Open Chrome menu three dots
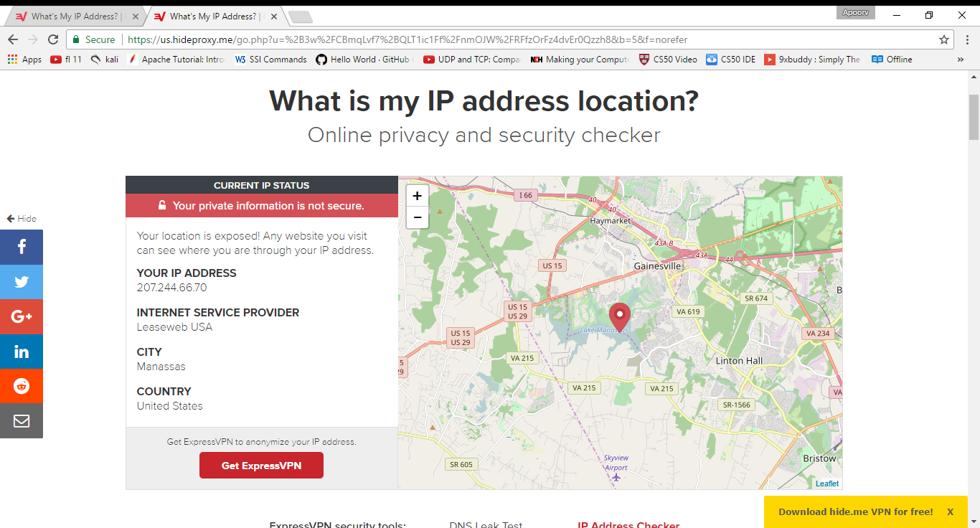The height and width of the screenshot is (528, 980). [x=966, y=39]
